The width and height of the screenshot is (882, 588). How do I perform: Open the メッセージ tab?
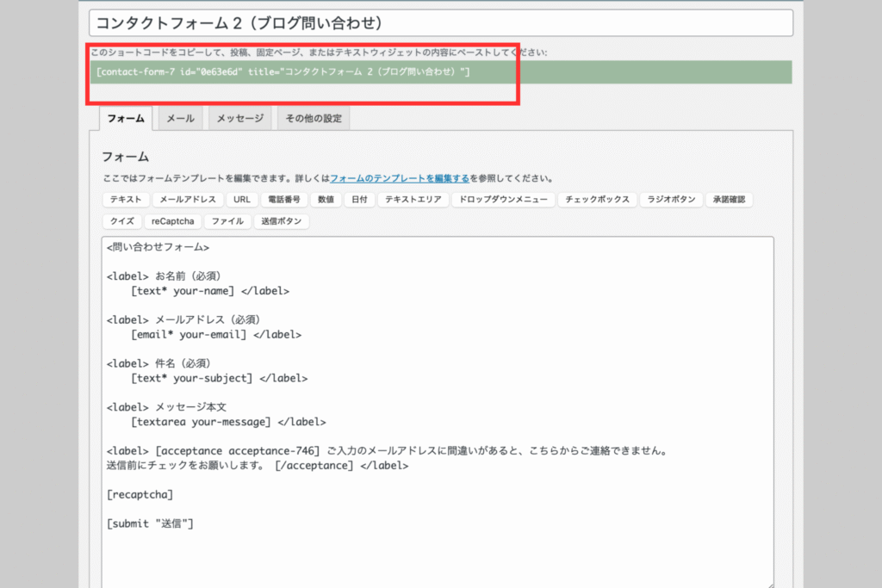tap(240, 118)
